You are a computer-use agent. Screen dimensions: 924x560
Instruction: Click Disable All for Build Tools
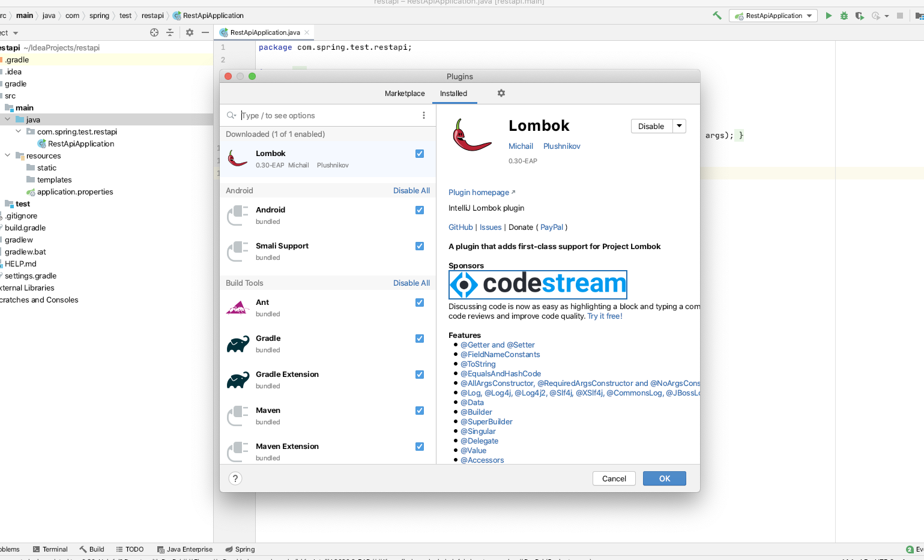(411, 283)
